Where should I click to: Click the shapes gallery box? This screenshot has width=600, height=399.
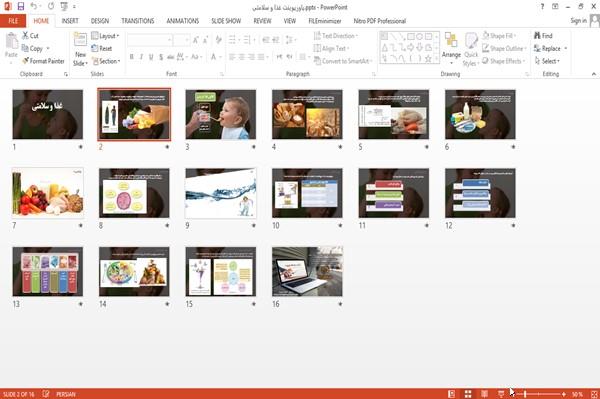point(409,48)
